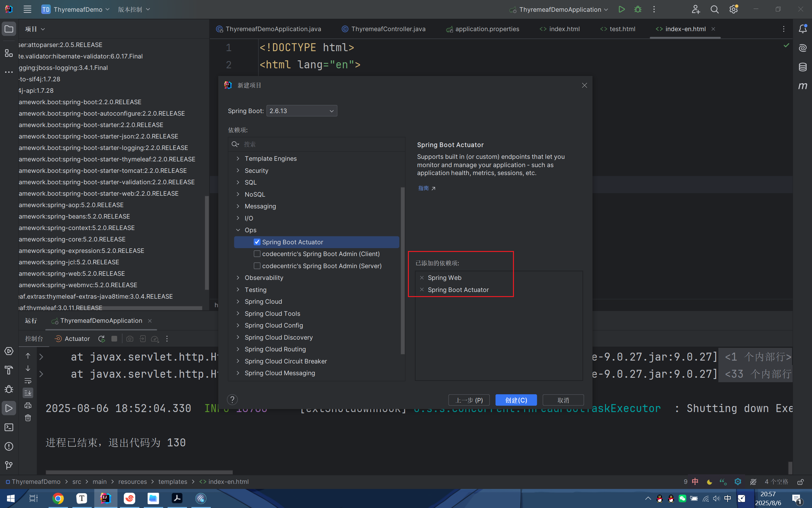Click the Search Everywhere magnifier icon
This screenshot has height=508, width=812.
(x=714, y=10)
